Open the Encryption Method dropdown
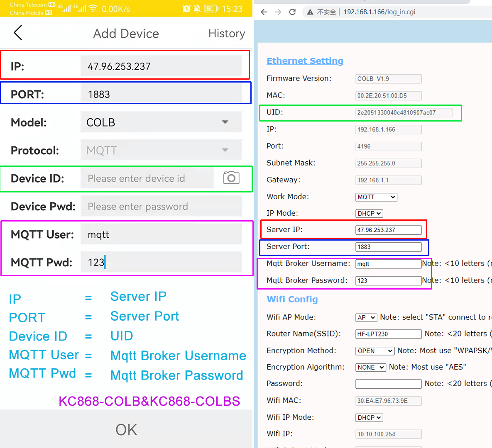The height and width of the screenshot is (448, 492). pyautogui.click(x=375, y=351)
